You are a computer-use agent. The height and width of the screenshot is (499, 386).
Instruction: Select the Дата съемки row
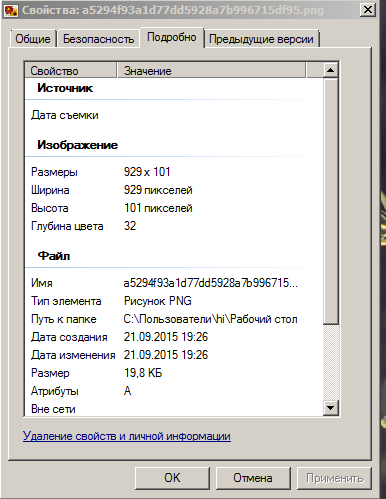pos(174,115)
